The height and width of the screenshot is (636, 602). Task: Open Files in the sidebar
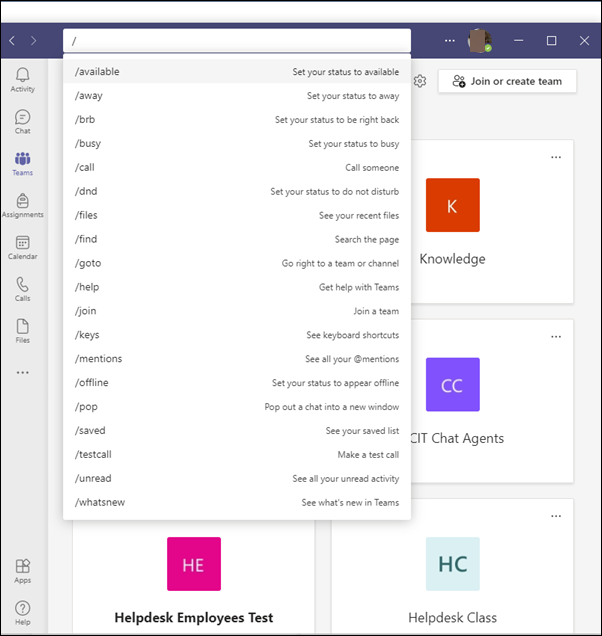coord(23,331)
